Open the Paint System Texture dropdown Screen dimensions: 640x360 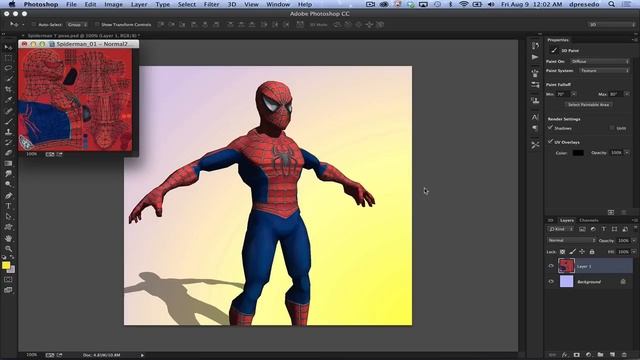click(604, 71)
